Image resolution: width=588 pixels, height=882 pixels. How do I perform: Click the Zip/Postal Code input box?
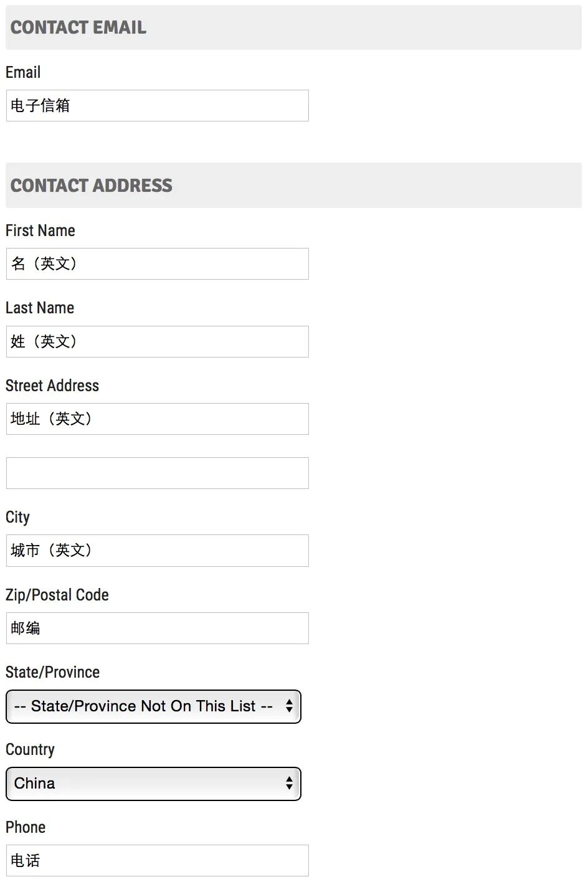coord(157,628)
